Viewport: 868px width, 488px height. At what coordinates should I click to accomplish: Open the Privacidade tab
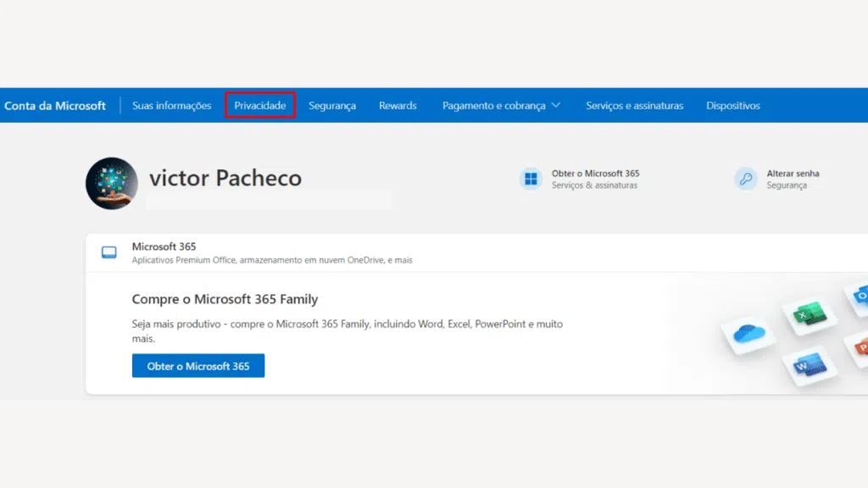pyautogui.click(x=259, y=105)
